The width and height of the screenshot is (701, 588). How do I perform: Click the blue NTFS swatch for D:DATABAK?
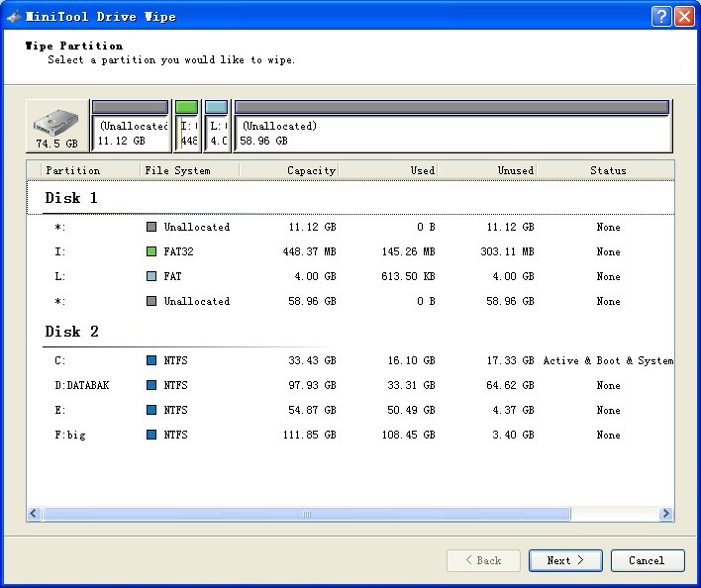coord(151,385)
